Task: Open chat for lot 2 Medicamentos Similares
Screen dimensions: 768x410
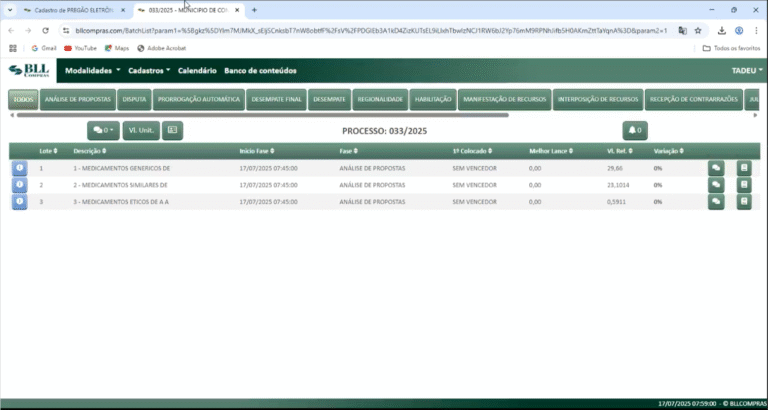Action: pos(716,185)
